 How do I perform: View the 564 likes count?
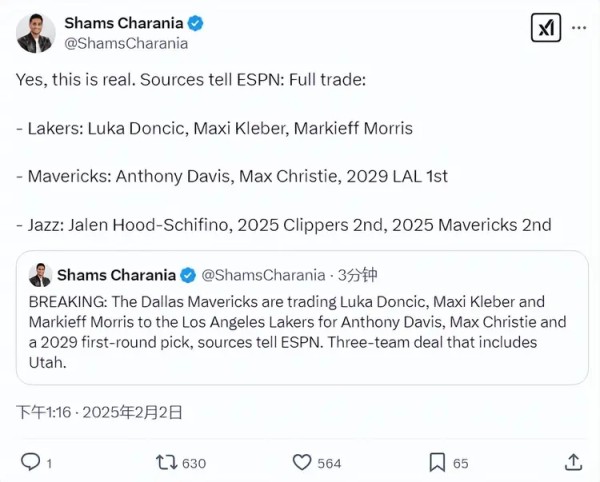329,463
